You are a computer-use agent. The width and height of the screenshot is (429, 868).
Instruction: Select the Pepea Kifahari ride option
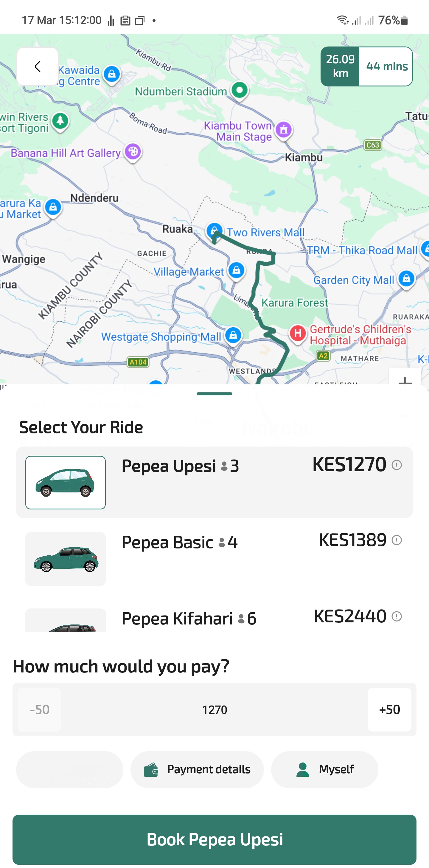click(214, 619)
